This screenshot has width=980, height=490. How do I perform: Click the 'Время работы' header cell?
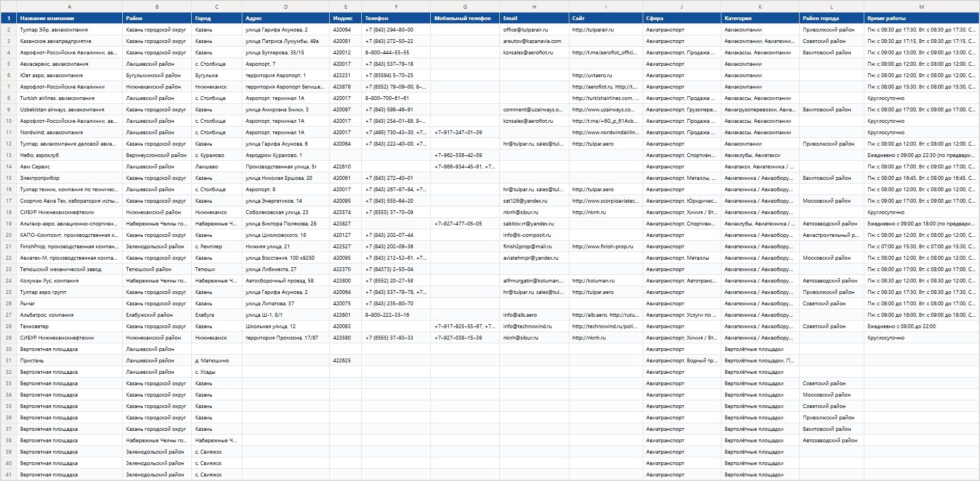coord(921,18)
